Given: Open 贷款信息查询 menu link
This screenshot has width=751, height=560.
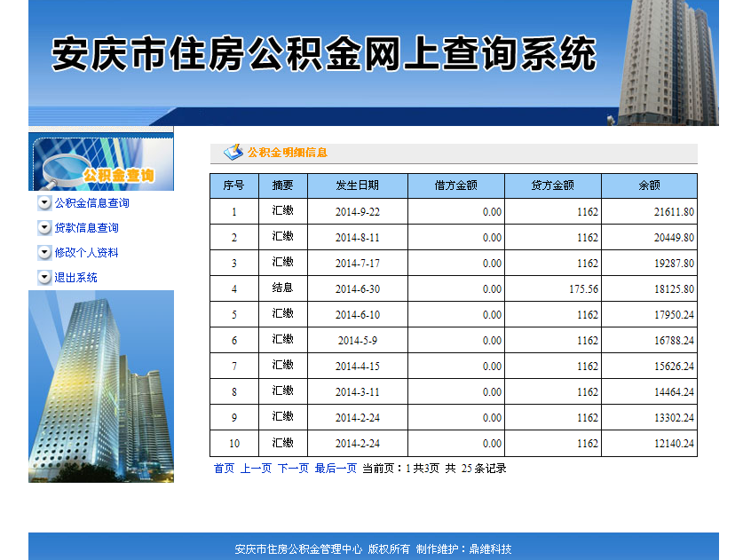Looking at the screenshot, I should 87,228.
